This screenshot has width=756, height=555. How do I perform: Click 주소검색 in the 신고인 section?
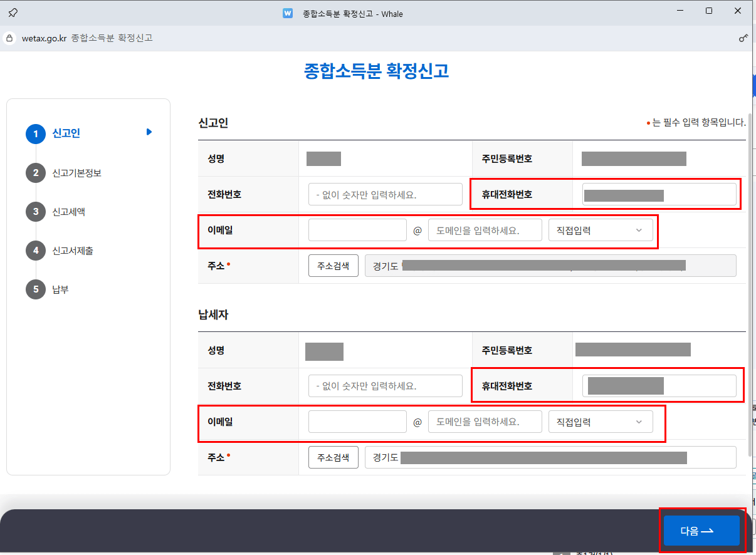click(x=333, y=265)
